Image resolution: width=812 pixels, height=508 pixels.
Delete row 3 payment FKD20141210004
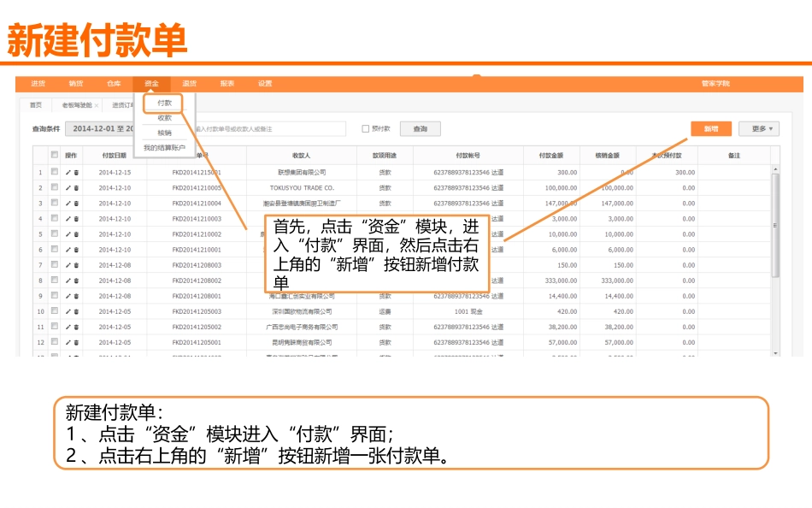76,204
